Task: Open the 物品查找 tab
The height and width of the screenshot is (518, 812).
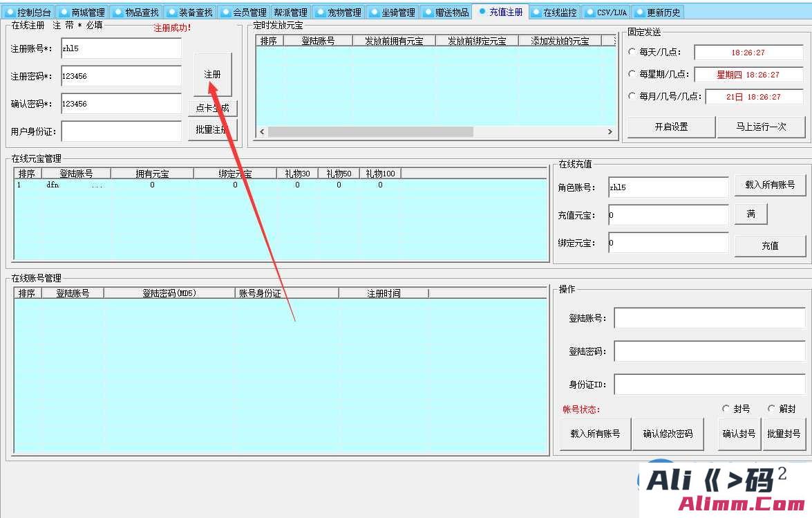Action: (136, 12)
